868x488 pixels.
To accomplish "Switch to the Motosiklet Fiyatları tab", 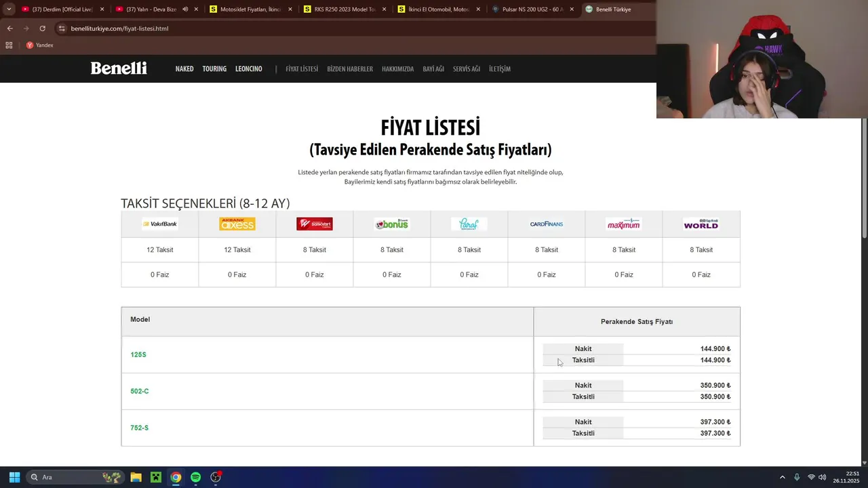I will 250,9.
